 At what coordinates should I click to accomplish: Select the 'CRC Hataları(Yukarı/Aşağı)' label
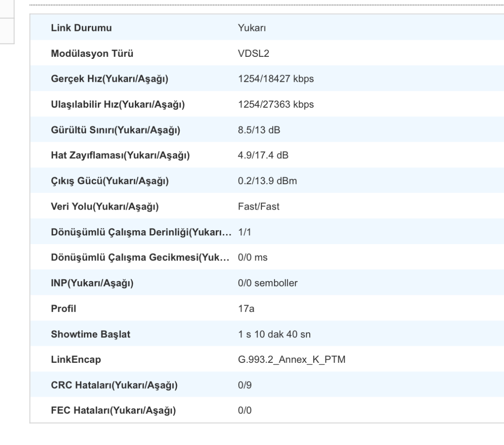point(114,385)
